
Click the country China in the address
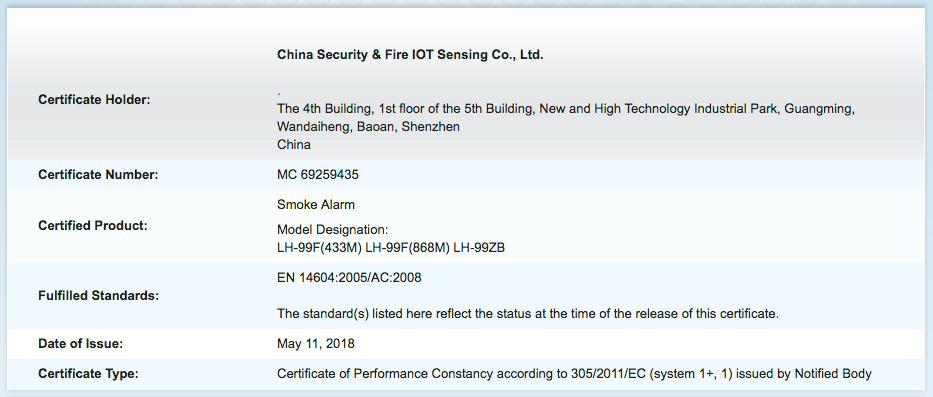click(x=294, y=145)
